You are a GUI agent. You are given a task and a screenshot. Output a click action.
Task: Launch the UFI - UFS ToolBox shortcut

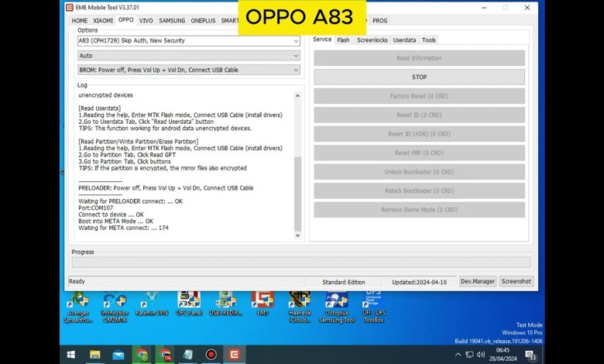373,304
